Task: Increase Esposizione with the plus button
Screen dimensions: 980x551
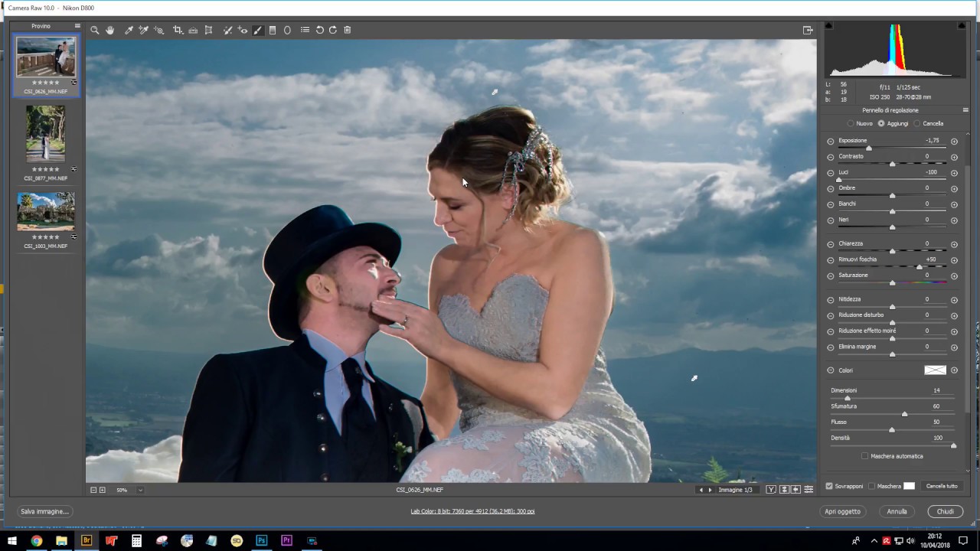Action: [954, 142]
